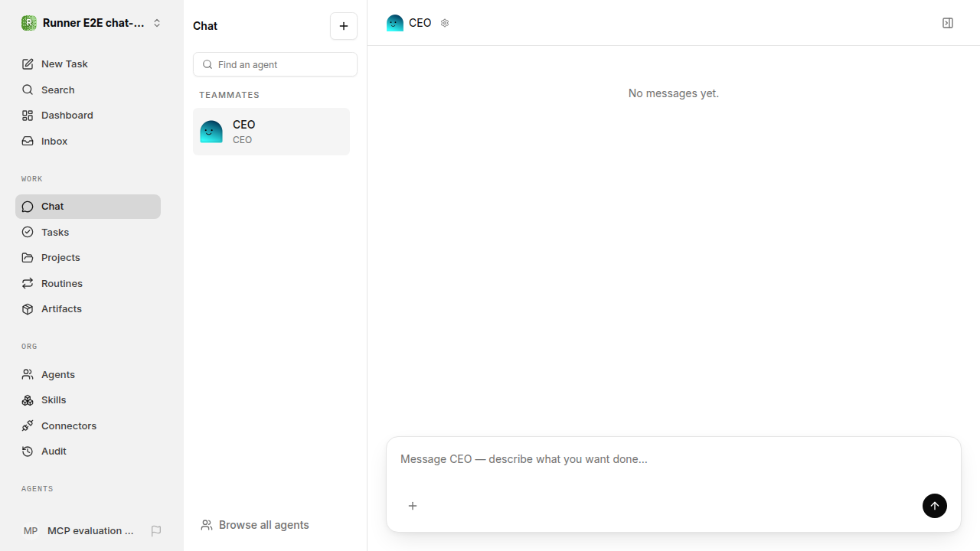
Task: Click the Routines loop arrows icon
Action: pos(28,283)
